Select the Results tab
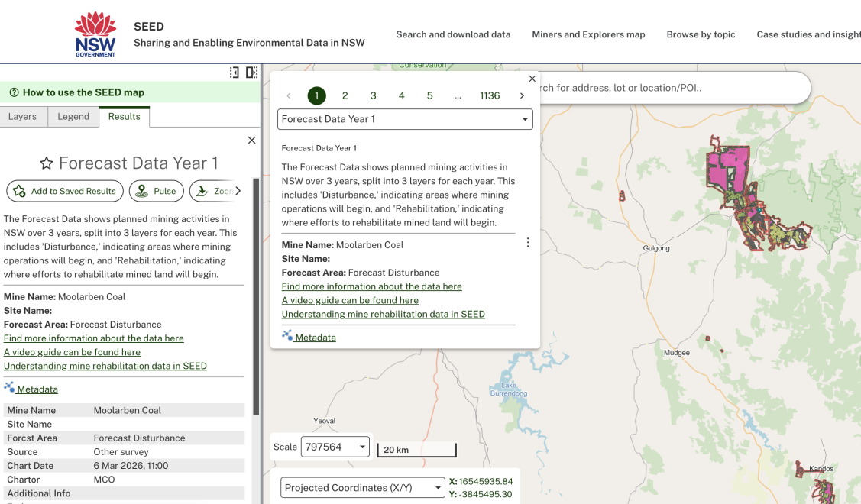861x504 pixels. coord(124,116)
